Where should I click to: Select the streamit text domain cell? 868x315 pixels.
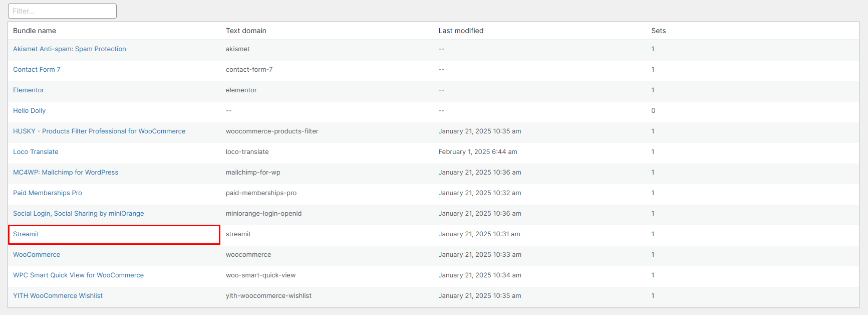click(238, 234)
